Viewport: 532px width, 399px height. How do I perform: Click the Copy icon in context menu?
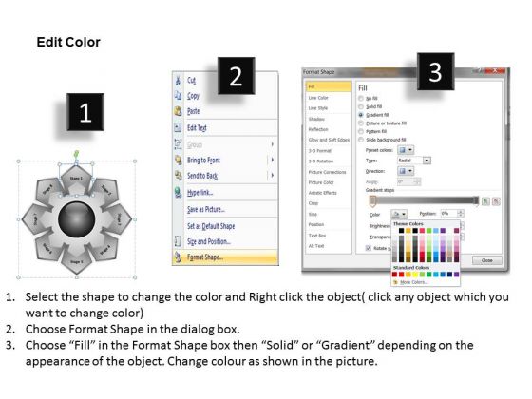point(178,96)
